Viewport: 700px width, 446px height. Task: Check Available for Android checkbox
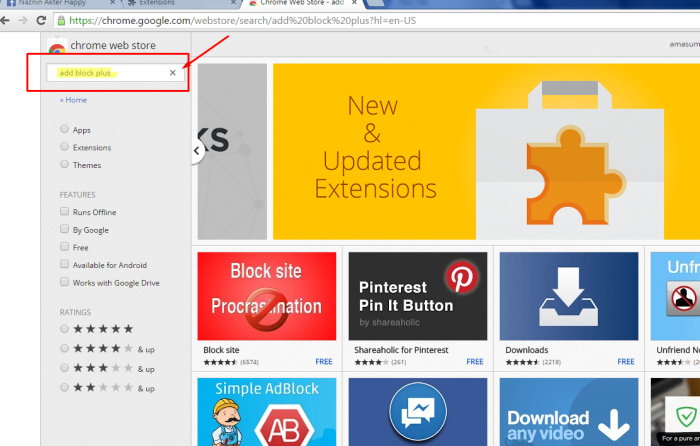click(64, 264)
